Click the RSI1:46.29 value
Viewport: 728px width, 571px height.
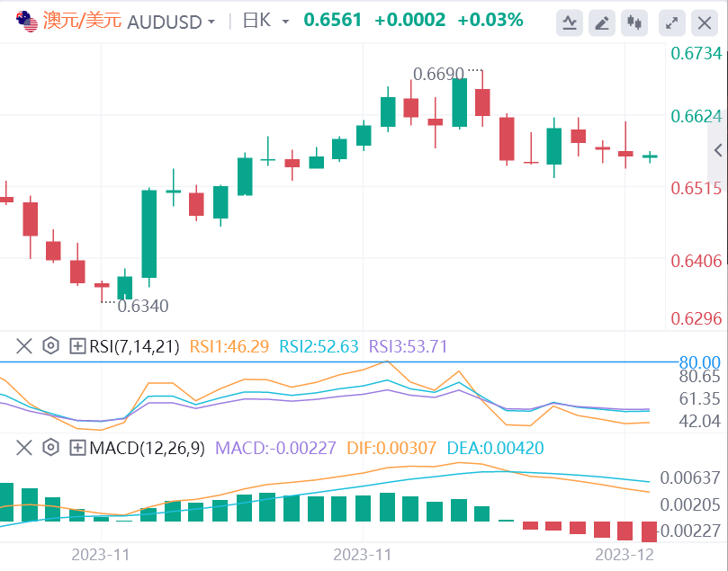point(229,346)
